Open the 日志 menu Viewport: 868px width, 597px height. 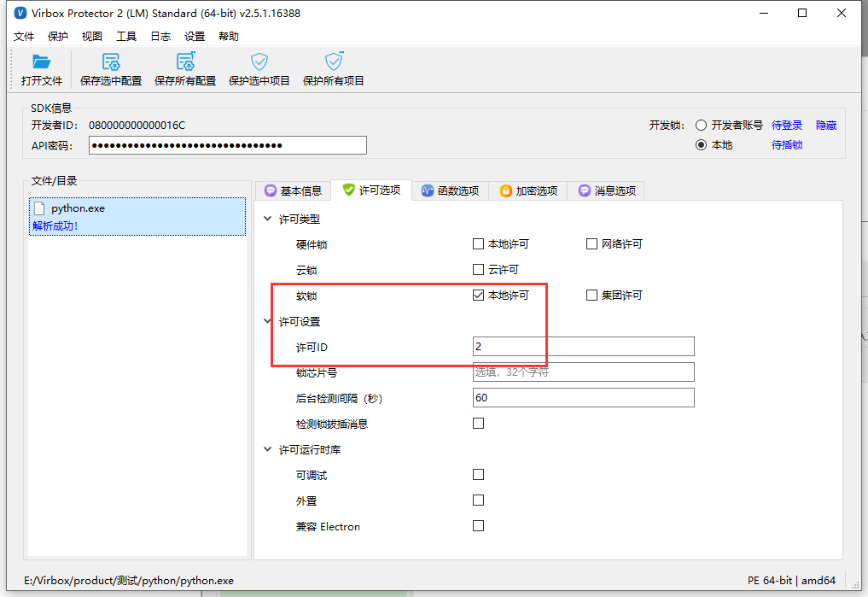tap(160, 37)
